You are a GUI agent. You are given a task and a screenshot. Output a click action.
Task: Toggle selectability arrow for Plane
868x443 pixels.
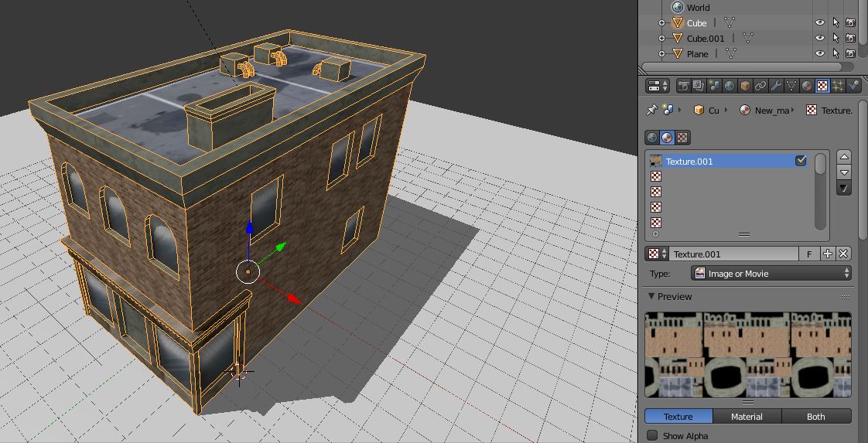click(x=836, y=53)
